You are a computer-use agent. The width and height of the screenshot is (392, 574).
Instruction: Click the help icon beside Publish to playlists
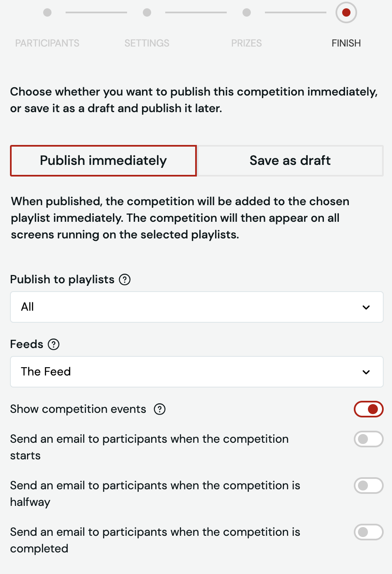(125, 280)
